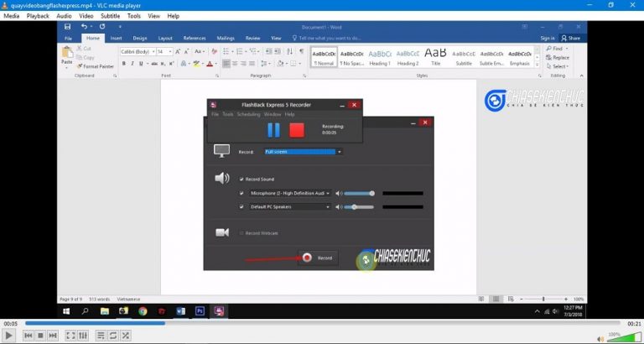Click the Align Left icon
This screenshot has width=644, height=344.
[226, 64]
